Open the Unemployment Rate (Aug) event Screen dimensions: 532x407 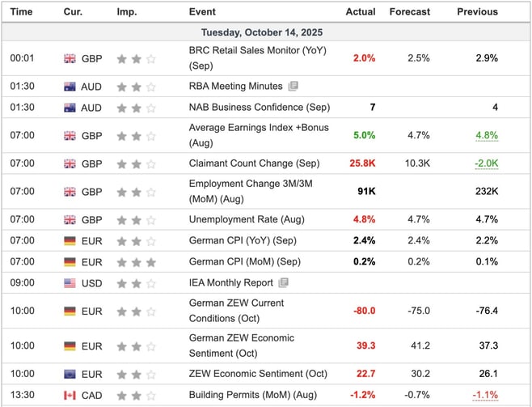234,219
